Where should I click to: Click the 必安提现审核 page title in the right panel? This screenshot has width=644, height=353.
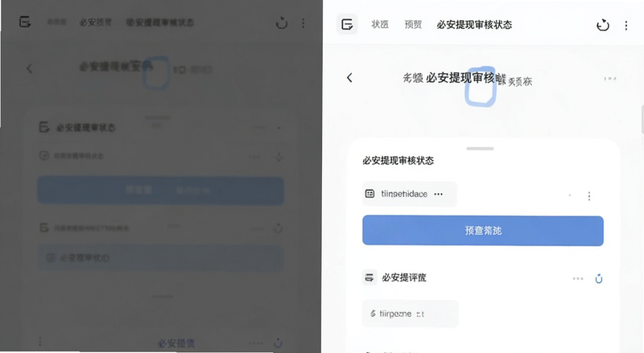coord(460,77)
